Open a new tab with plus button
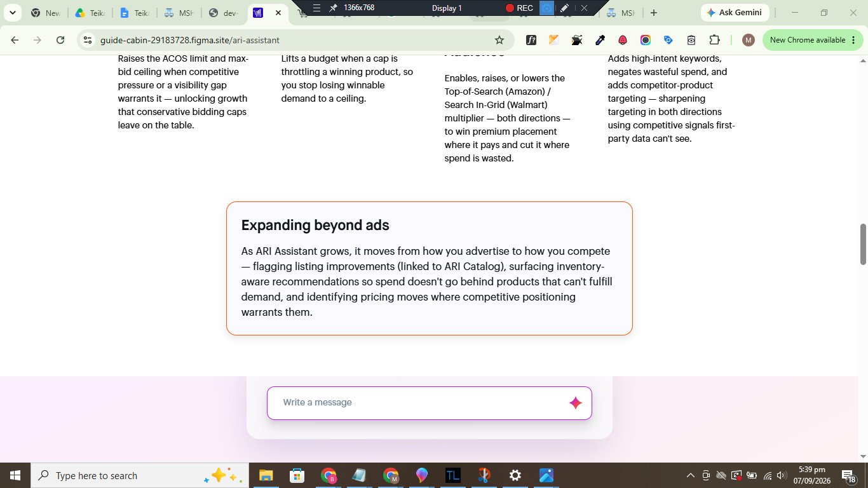 pyautogui.click(x=654, y=13)
